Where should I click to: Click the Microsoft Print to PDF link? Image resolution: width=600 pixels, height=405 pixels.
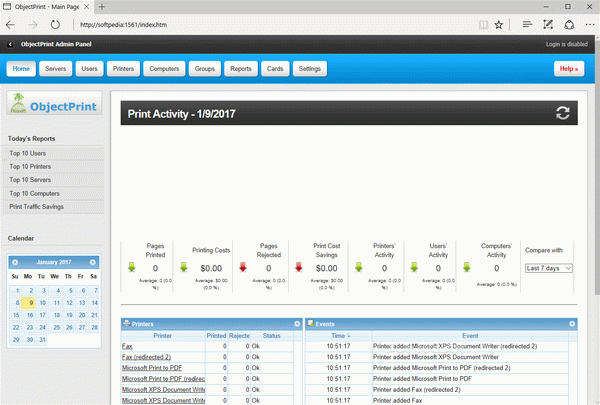(x=152, y=368)
